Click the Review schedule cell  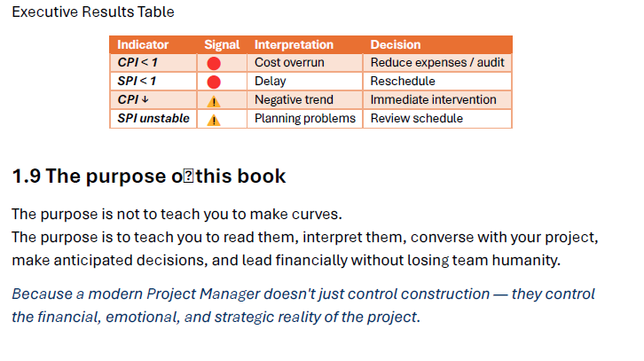pos(437,119)
